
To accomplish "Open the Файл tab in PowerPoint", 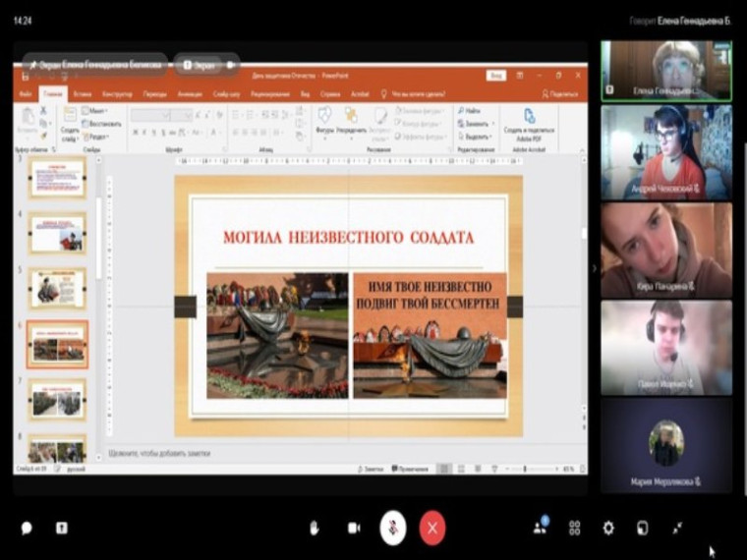I will (x=26, y=93).
